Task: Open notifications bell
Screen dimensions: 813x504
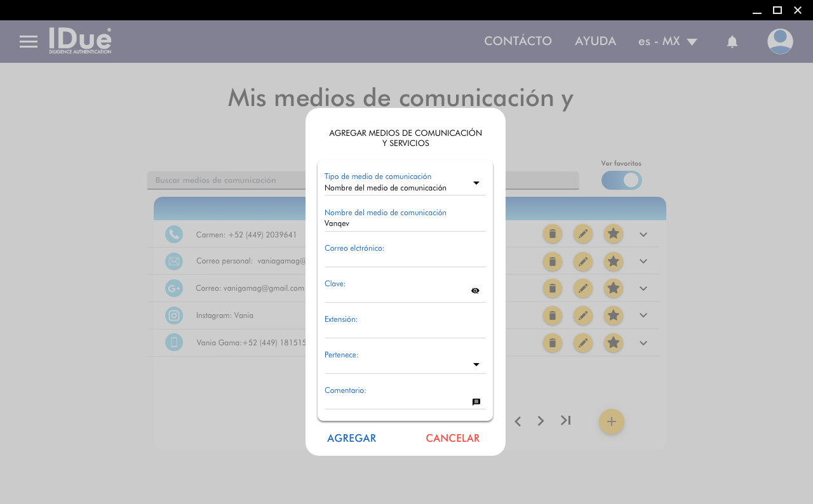Action: (732, 42)
